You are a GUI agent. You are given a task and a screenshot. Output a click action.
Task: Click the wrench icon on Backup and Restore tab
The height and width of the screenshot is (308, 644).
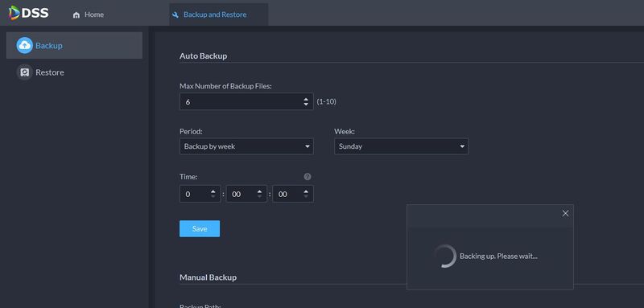pos(175,14)
